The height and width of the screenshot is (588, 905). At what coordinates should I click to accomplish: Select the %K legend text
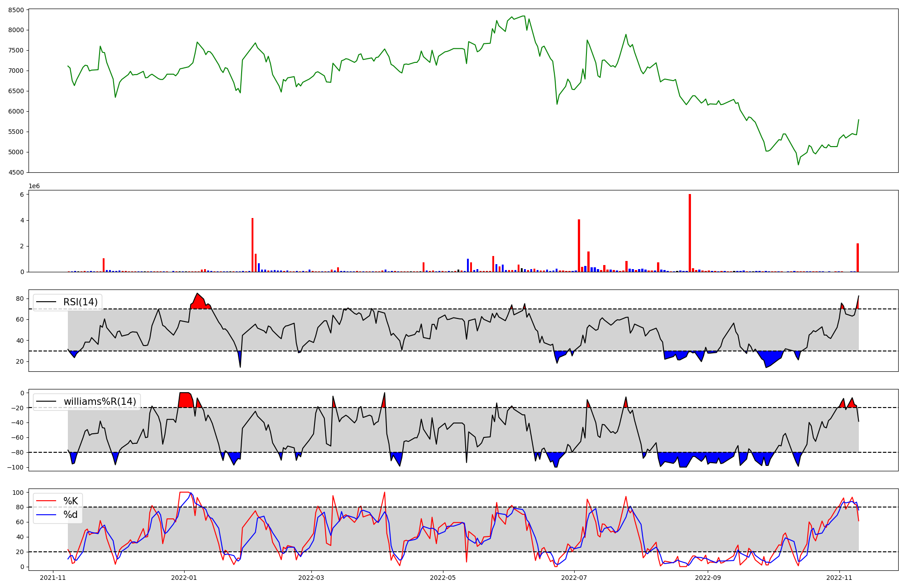tap(71, 501)
